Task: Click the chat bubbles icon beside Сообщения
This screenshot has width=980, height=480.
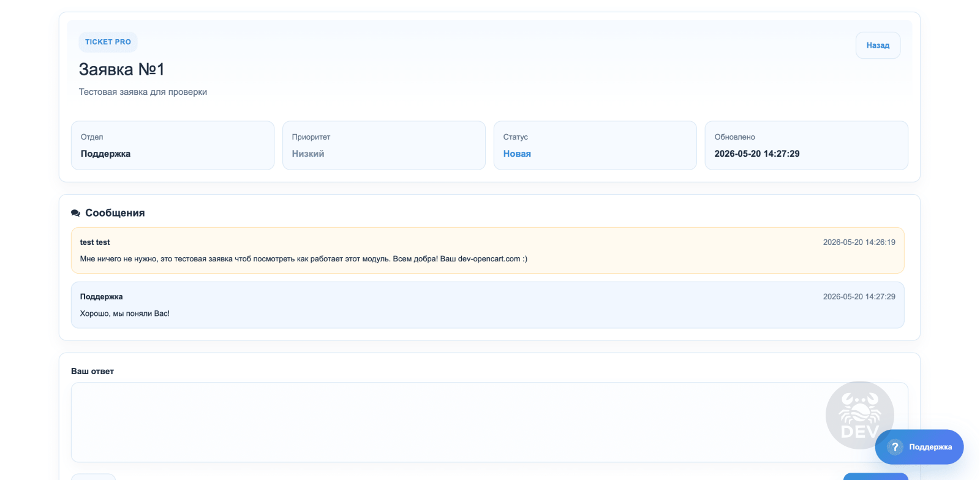Action: 75,213
